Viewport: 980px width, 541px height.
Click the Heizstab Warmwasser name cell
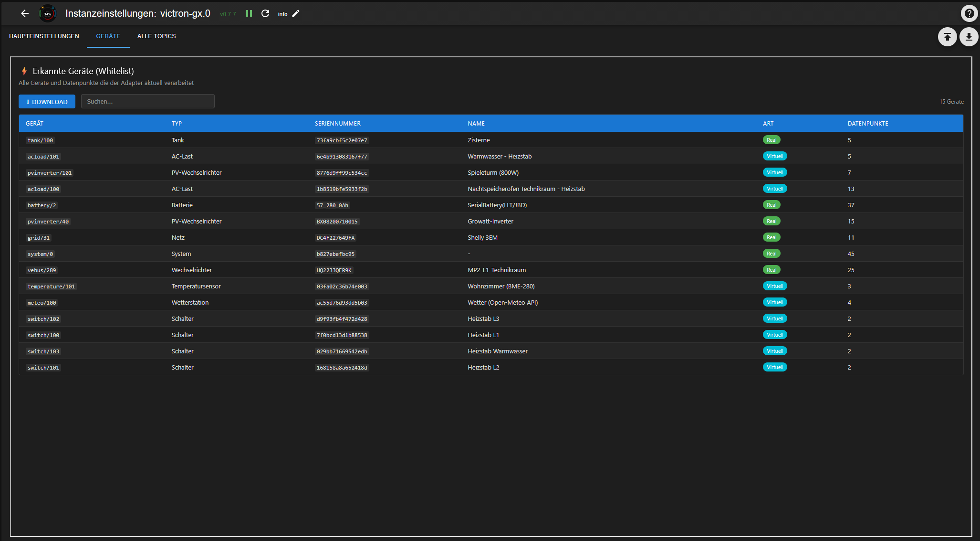coord(498,351)
